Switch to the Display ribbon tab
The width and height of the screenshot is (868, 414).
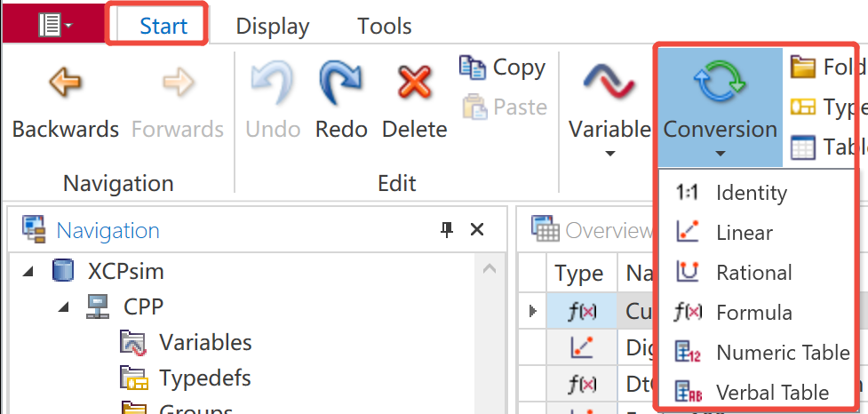click(x=272, y=26)
